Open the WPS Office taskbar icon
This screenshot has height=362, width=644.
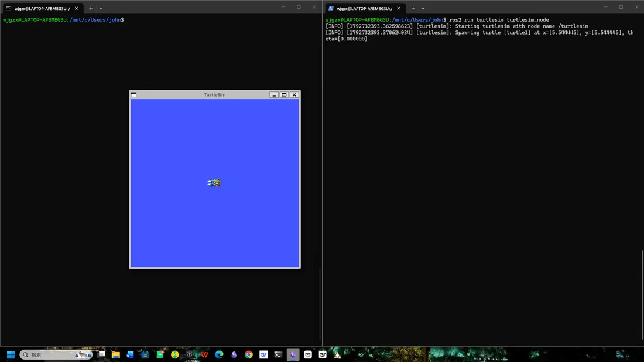pos(204,354)
